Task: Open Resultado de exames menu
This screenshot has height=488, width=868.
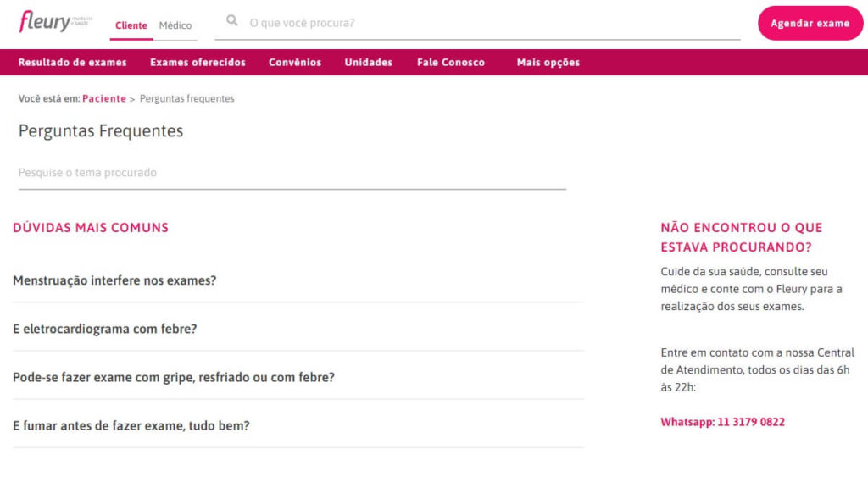Action: coord(73,63)
